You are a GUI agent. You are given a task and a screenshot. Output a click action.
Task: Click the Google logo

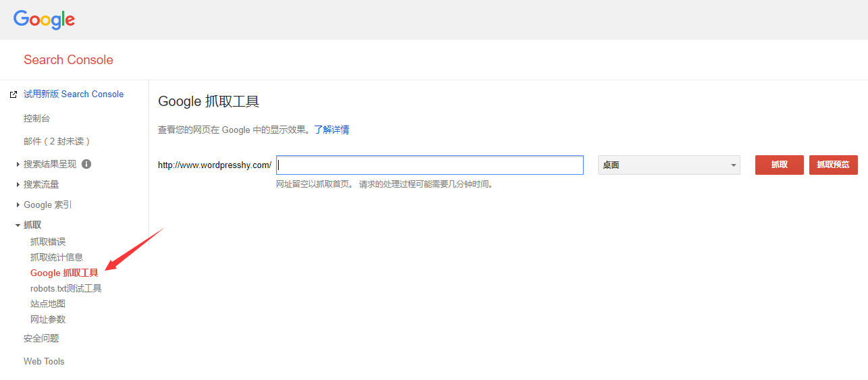coord(44,20)
